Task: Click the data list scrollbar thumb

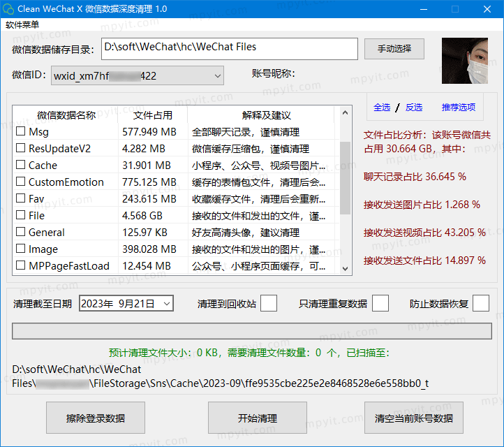Action: click(x=346, y=177)
